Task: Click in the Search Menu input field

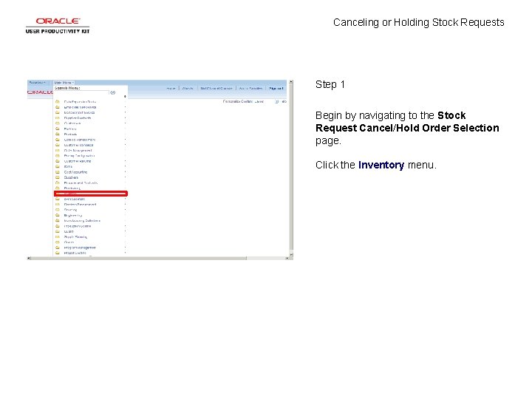Action: 82,92
